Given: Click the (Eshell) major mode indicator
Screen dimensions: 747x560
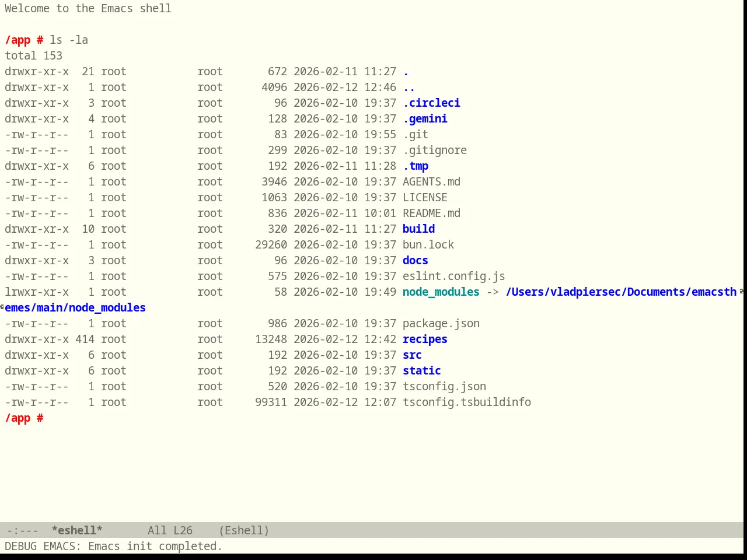Looking at the screenshot, I should point(244,530).
